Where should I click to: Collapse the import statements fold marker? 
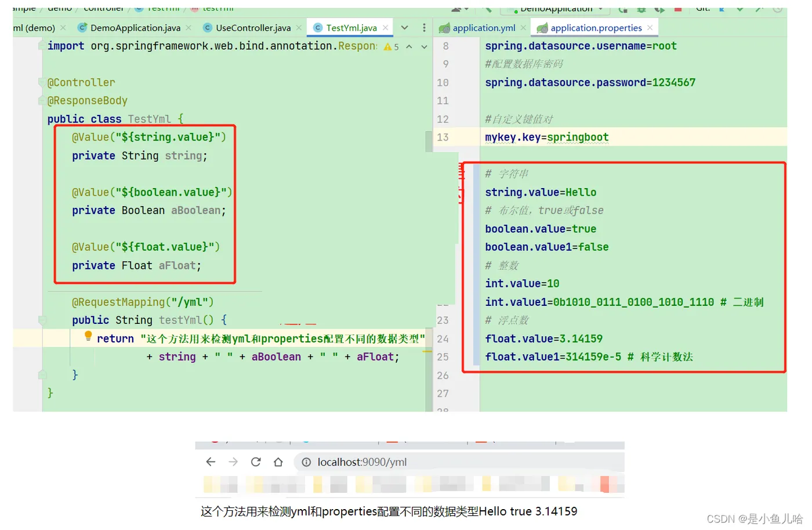click(x=42, y=46)
